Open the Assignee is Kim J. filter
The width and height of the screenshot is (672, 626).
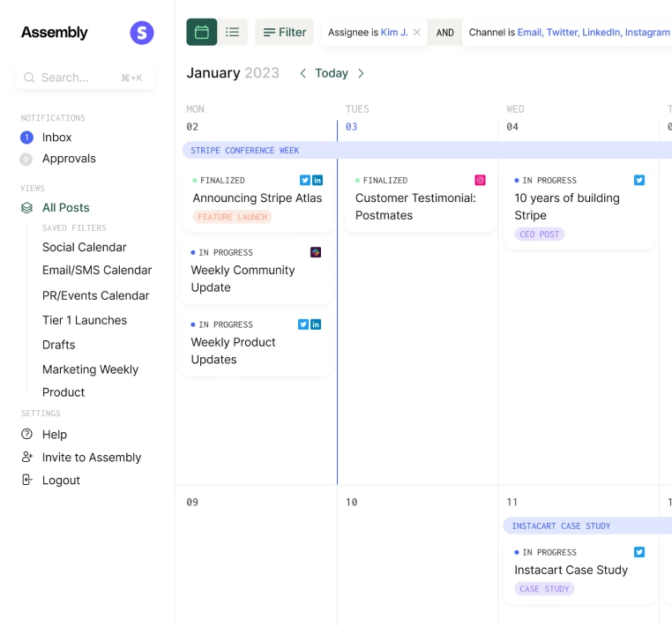coord(368,32)
